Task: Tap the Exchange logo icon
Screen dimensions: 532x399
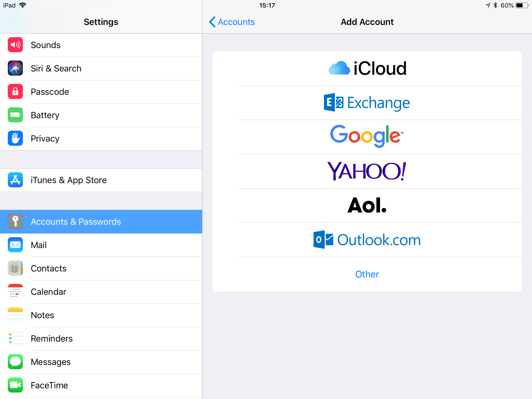Action: click(334, 102)
